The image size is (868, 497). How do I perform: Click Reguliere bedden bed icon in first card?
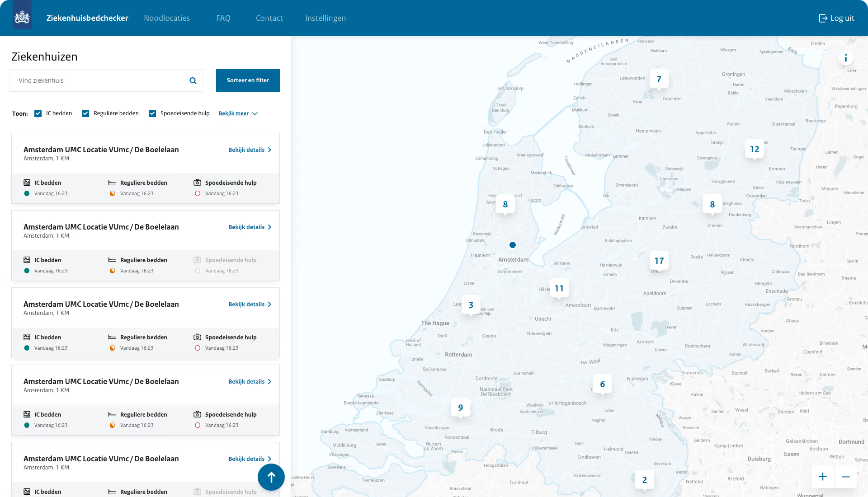pyautogui.click(x=113, y=183)
